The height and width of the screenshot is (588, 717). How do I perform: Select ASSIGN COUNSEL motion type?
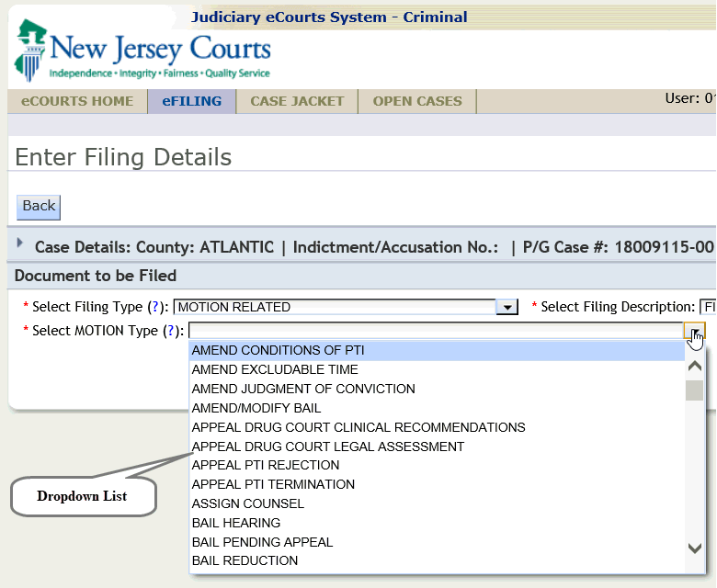tap(247, 503)
